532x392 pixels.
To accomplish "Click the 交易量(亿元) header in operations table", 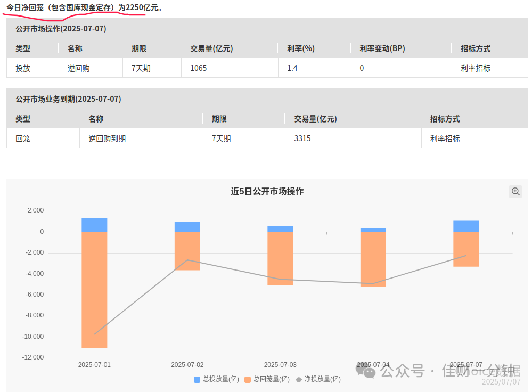I will point(212,48).
